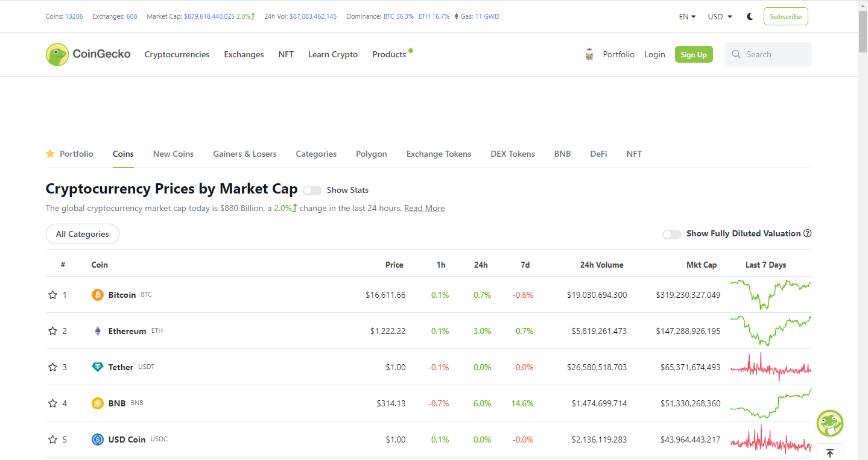Open the BNB 7-day sparkline chart
The width and height of the screenshot is (868, 460).
(771, 403)
